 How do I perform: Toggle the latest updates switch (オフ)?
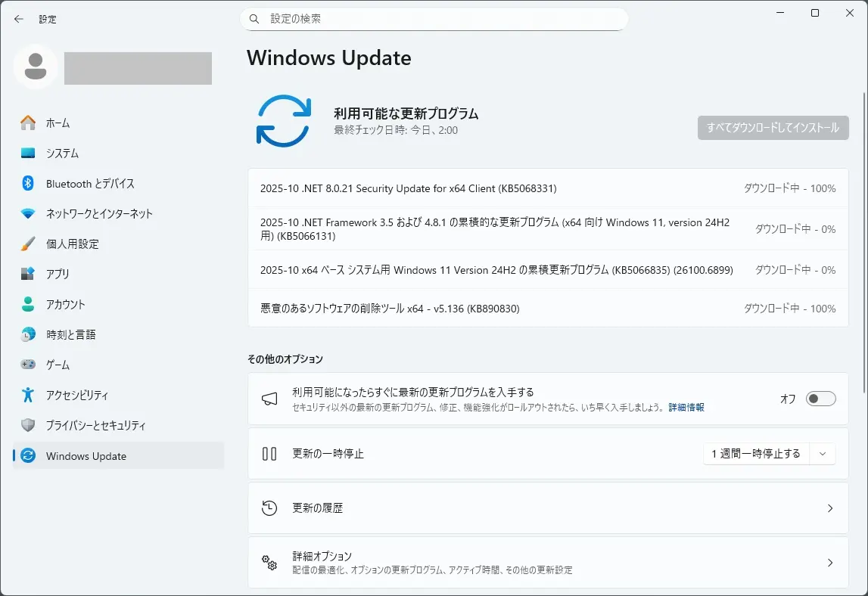820,399
